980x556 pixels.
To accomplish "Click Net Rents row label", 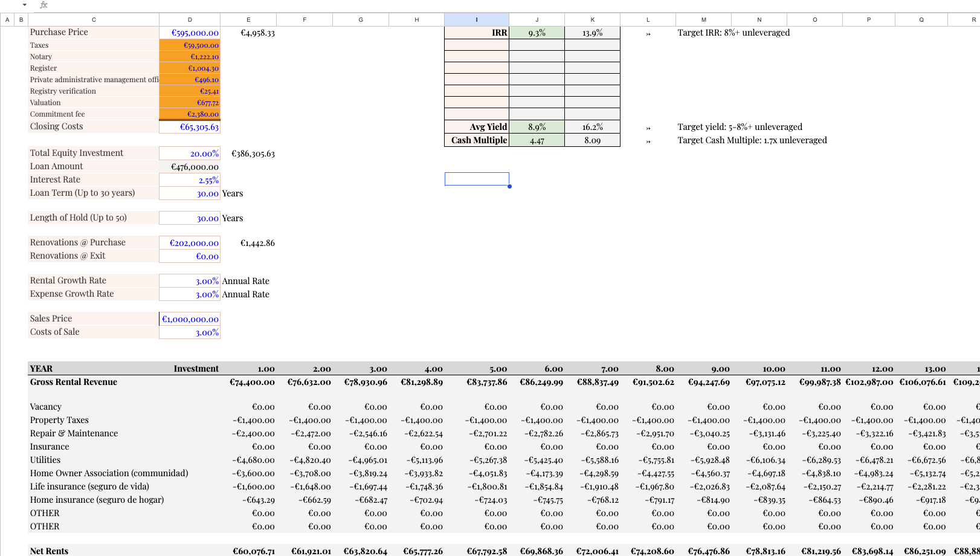I will click(x=50, y=551).
